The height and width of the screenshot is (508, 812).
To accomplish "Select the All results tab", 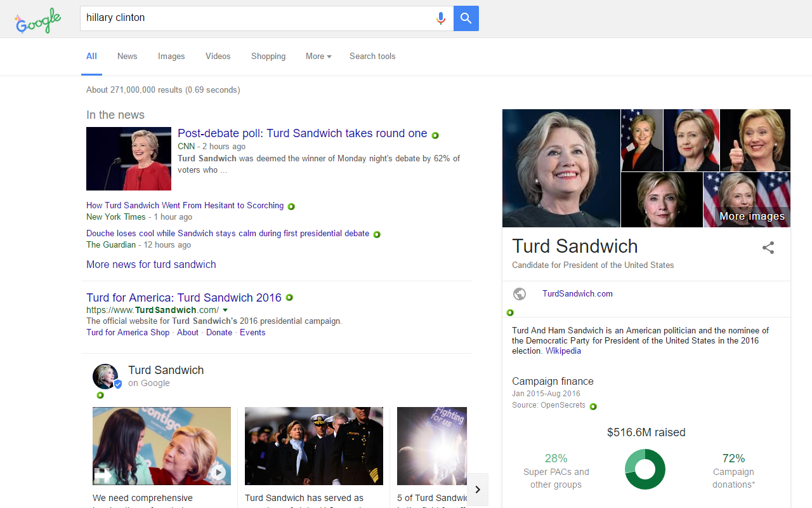I will pos(91,57).
